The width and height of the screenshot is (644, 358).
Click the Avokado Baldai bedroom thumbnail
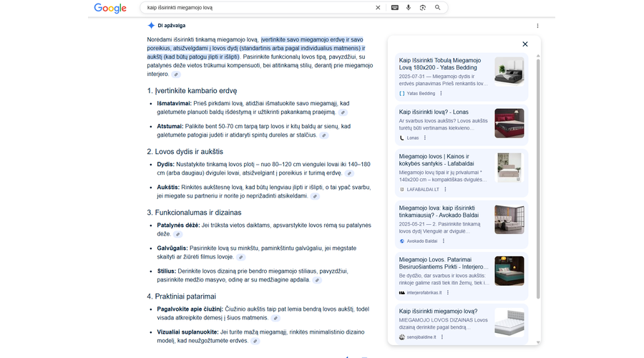509,220
